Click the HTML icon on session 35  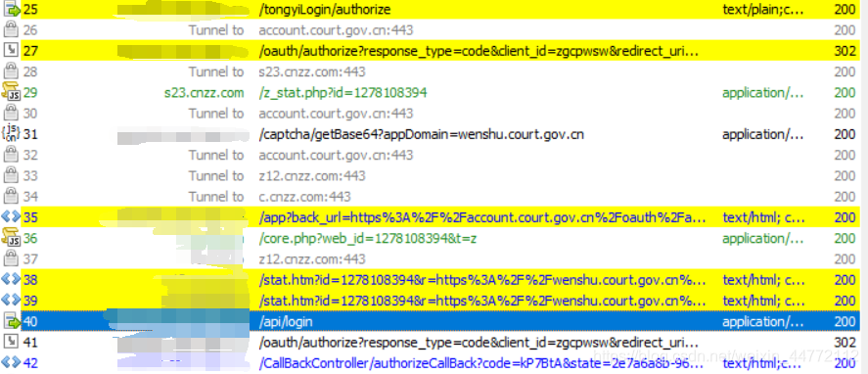[11, 217]
